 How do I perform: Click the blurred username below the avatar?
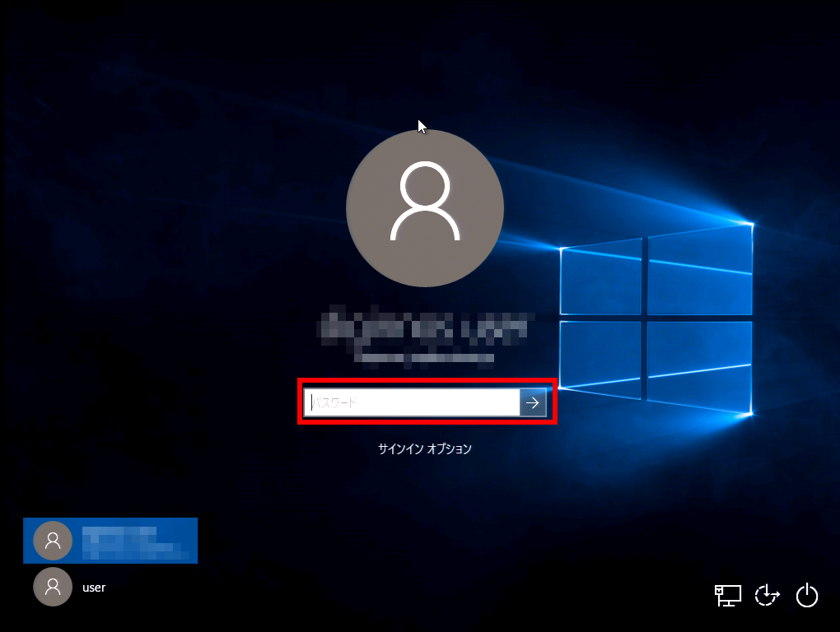click(426, 326)
